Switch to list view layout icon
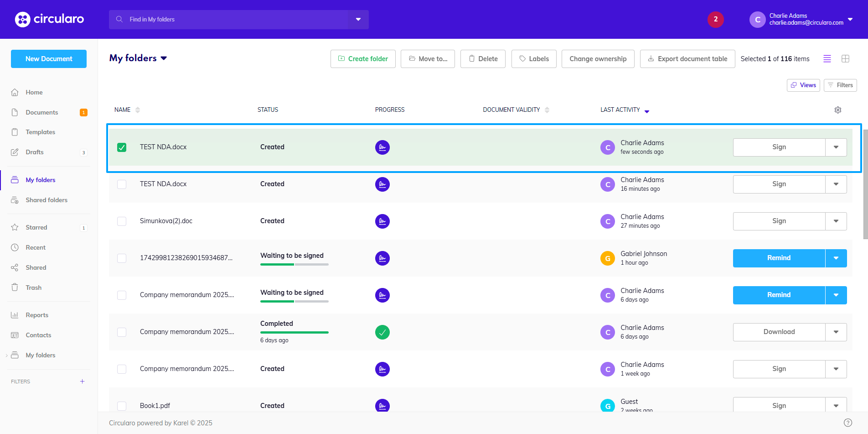 (827, 59)
